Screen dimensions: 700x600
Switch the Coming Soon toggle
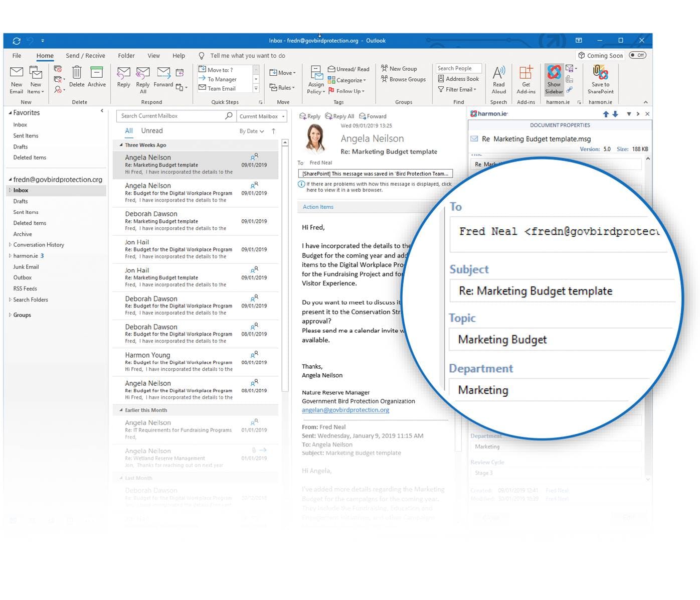pos(638,55)
